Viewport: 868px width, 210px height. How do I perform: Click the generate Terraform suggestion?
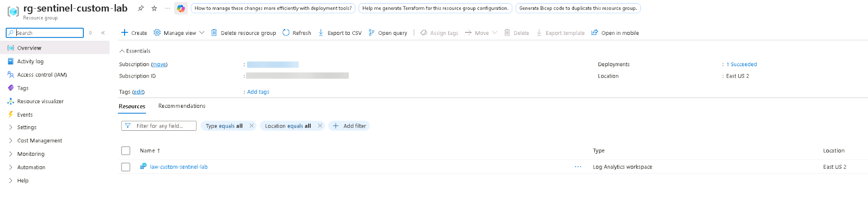click(x=435, y=8)
